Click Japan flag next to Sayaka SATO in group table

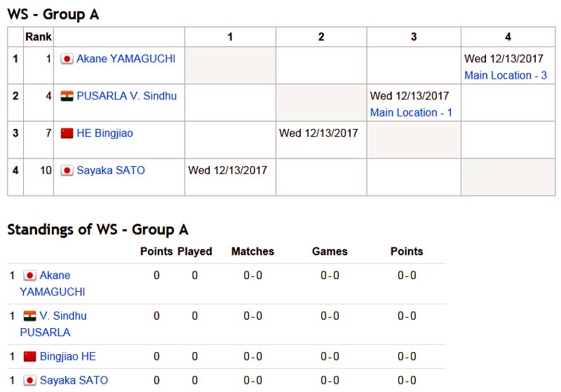click(67, 170)
